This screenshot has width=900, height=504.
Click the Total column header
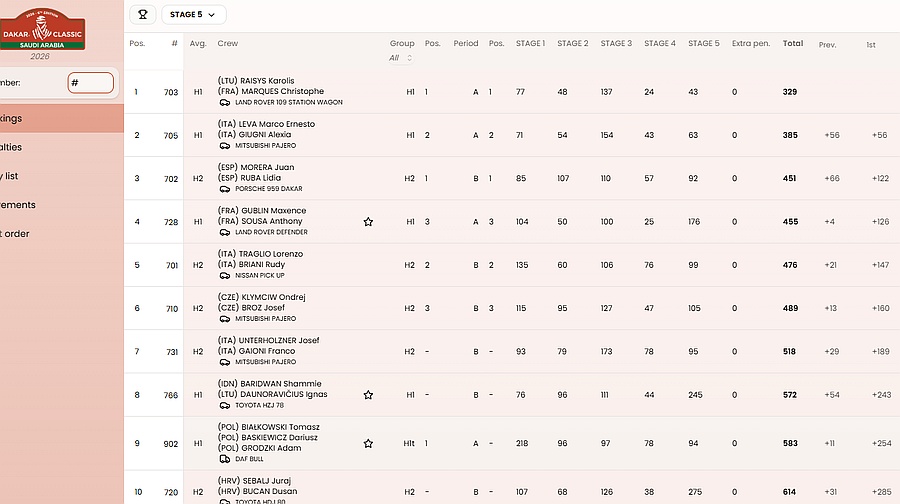(792, 44)
